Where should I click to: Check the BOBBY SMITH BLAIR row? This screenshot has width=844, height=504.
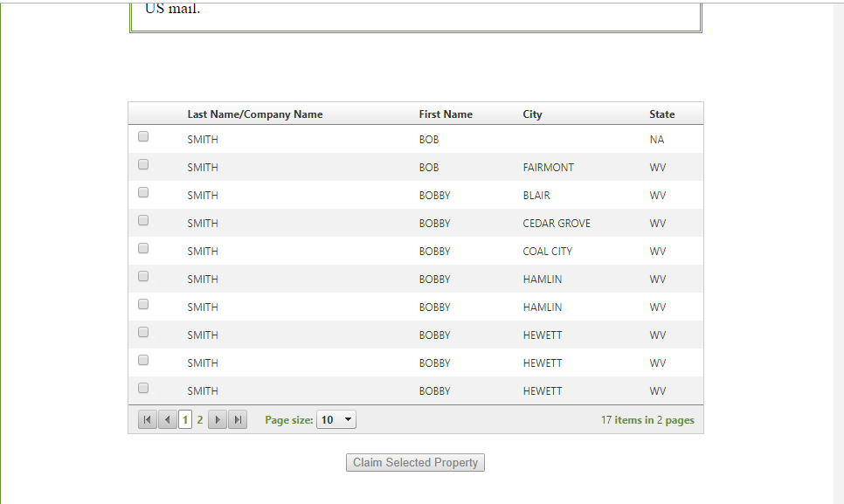pyautogui.click(x=143, y=192)
